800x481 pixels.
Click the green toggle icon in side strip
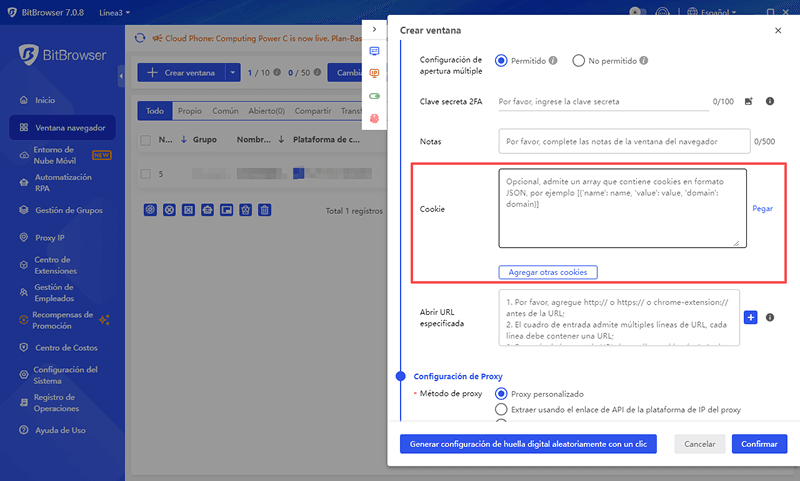tap(374, 96)
